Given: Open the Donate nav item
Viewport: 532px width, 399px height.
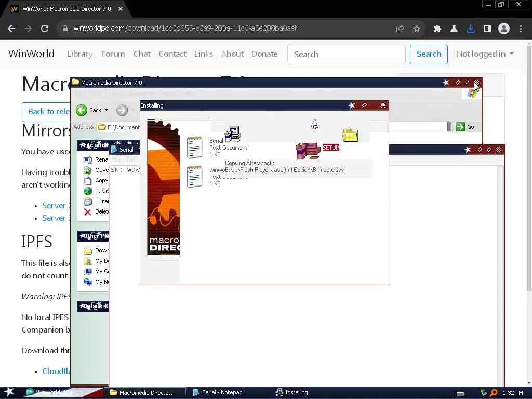Looking at the screenshot, I should pos(264,54).
